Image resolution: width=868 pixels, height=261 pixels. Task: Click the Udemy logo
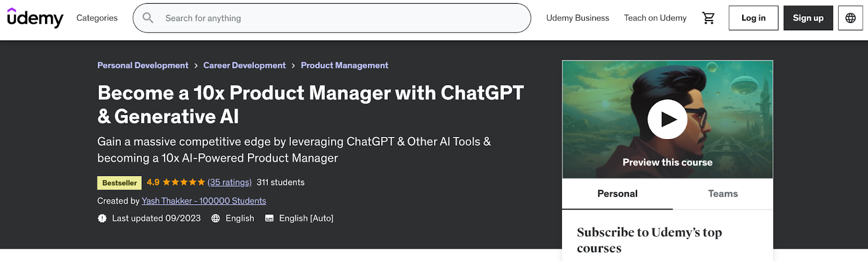(35, 18)
